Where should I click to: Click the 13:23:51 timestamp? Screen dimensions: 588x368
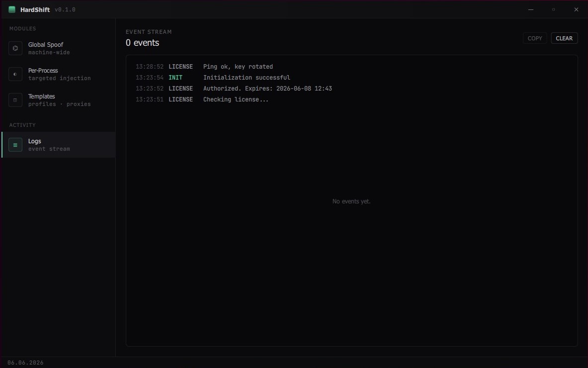click(150, 99)
